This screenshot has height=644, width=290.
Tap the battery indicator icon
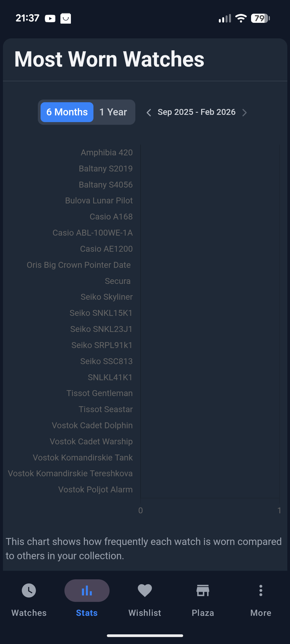[260, 19]
